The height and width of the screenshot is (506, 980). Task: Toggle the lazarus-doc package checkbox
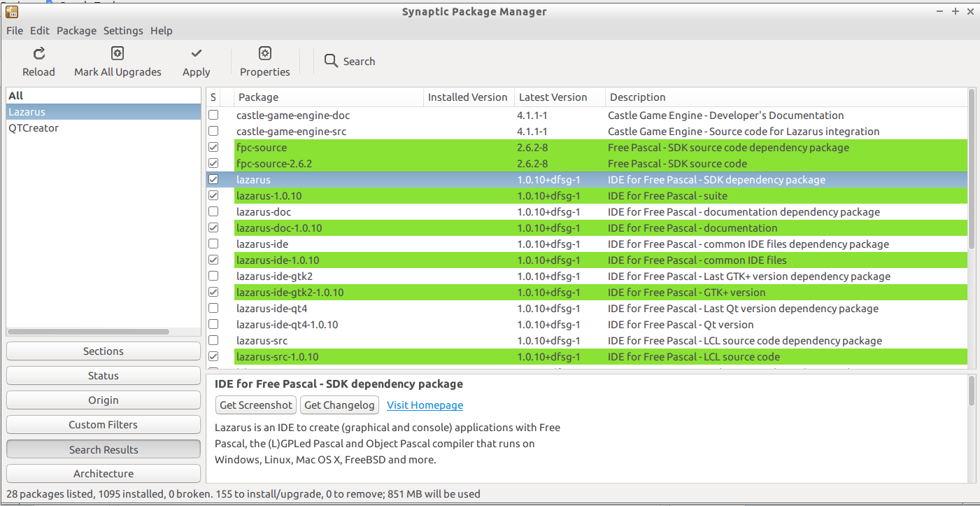213,212
